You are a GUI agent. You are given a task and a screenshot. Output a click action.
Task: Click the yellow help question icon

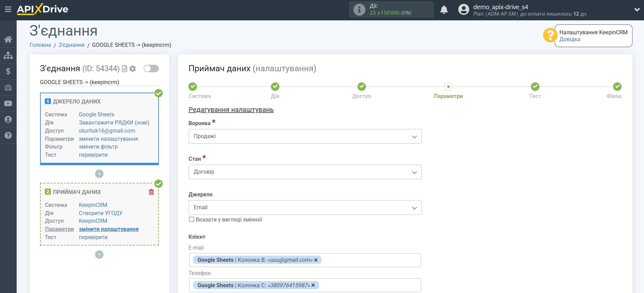550,35
